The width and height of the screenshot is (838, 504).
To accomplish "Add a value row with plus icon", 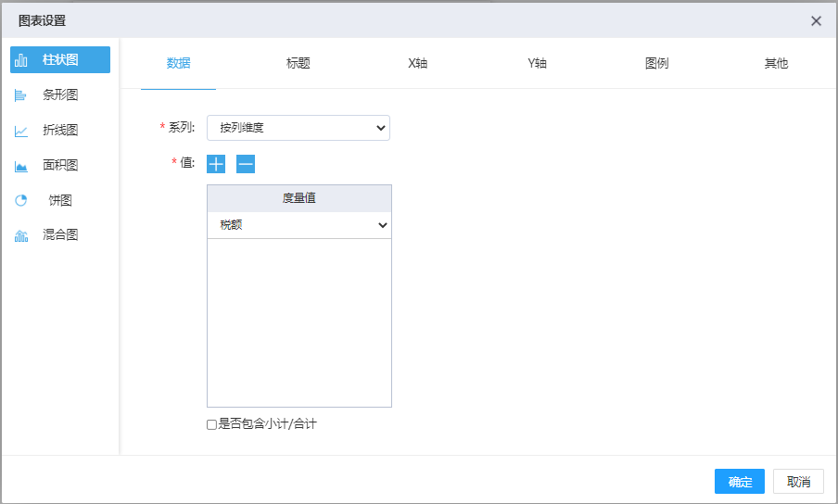I will [216, 164].
